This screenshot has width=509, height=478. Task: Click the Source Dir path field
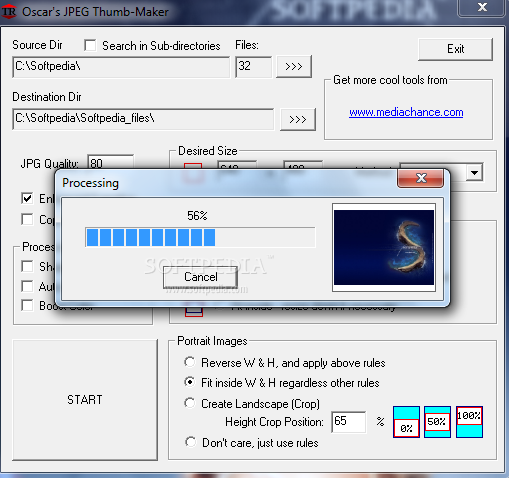click(x=121, y=67)
